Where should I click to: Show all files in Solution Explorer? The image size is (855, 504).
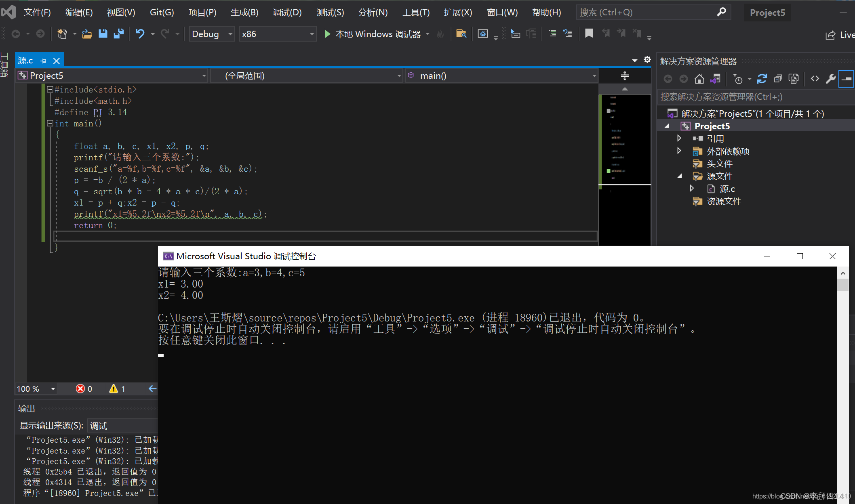[x=794, y=79]
